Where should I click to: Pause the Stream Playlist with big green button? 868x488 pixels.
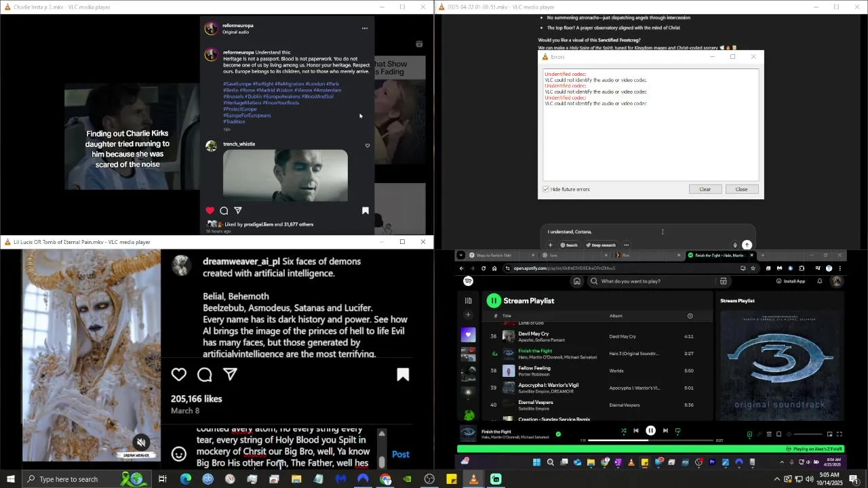(x=494, y=300)
